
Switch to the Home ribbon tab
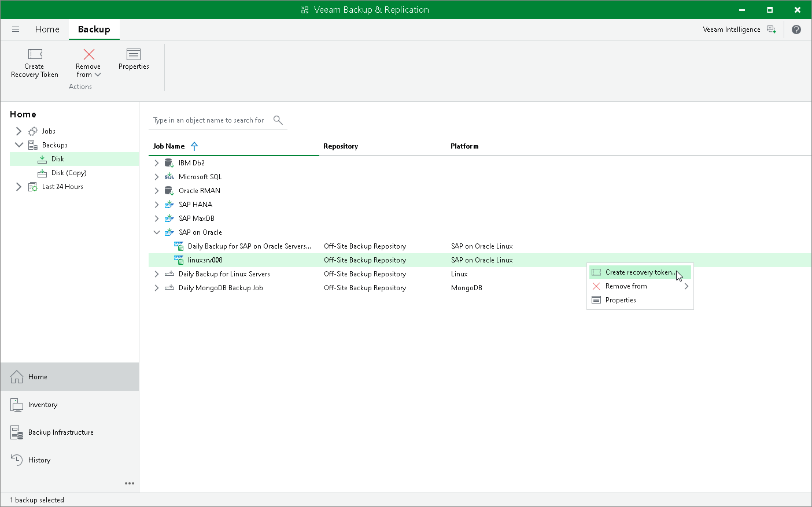click(x=47, y=29)
